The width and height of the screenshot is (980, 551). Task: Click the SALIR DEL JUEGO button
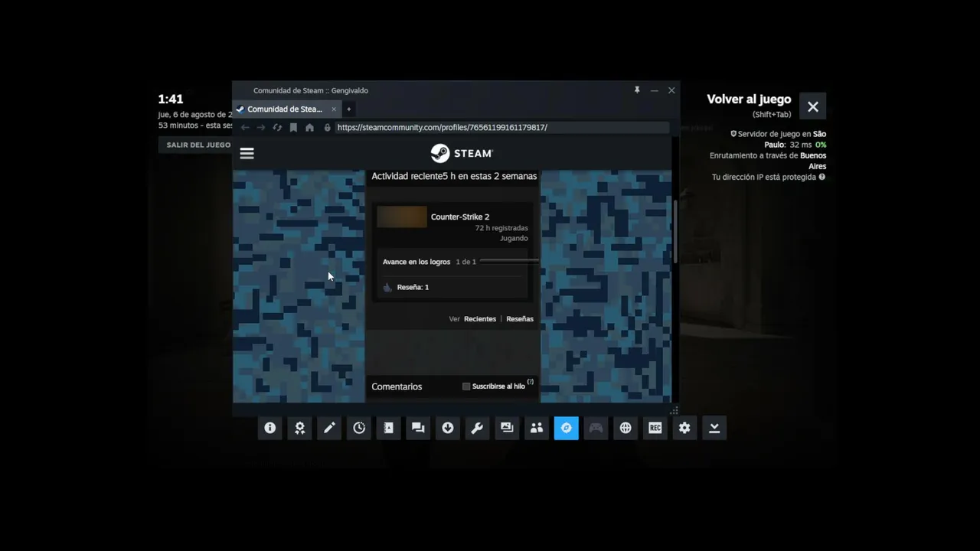point(198,145)
